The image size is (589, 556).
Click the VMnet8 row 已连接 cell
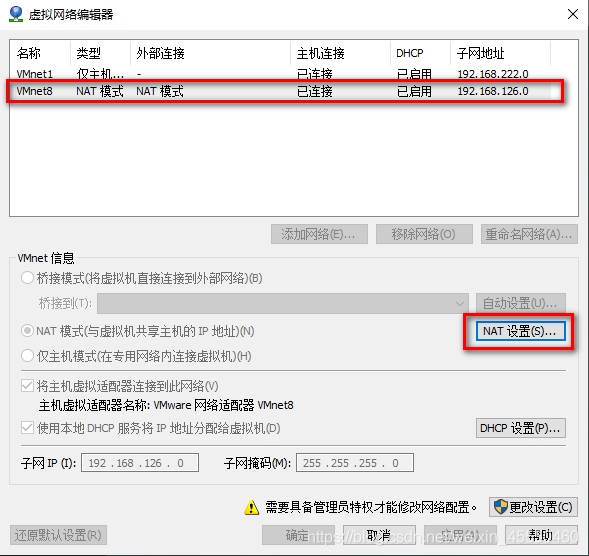pyautogui.click(x=315, y=91)
